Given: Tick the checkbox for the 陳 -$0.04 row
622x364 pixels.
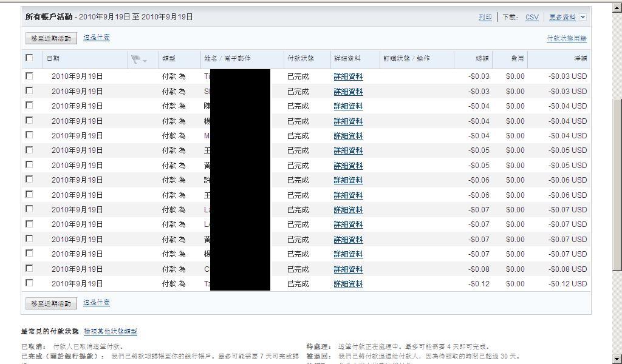Looking at the screenshot, I should tap(29, 106).
